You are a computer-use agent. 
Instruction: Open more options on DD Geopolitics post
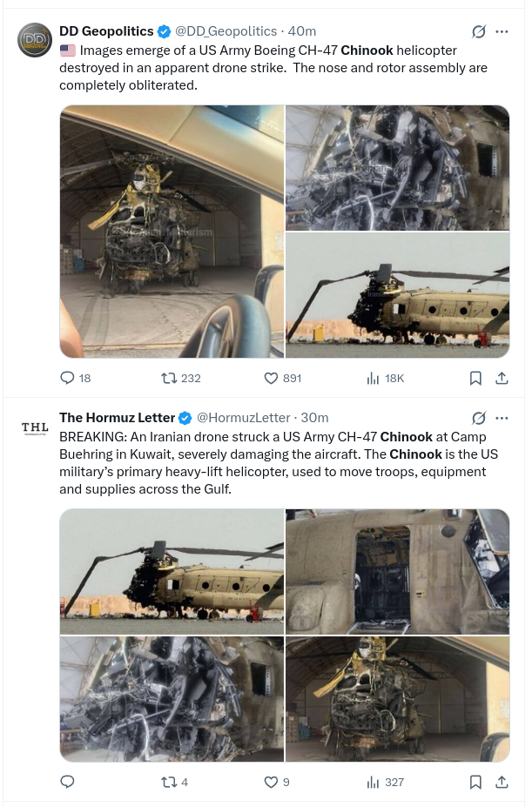click(x=502, y=32)
